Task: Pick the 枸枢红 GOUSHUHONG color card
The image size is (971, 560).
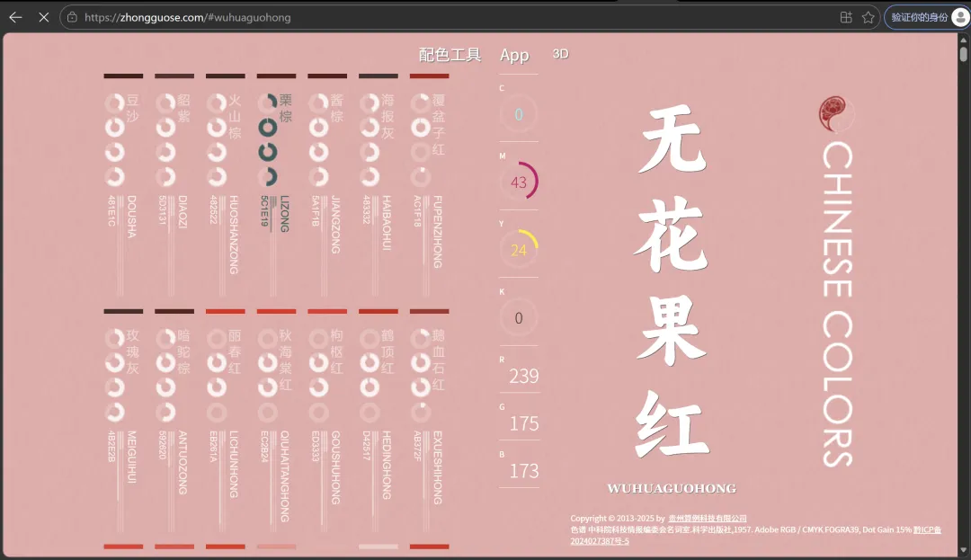Action: pyautogui.click(x=327, y=421)
